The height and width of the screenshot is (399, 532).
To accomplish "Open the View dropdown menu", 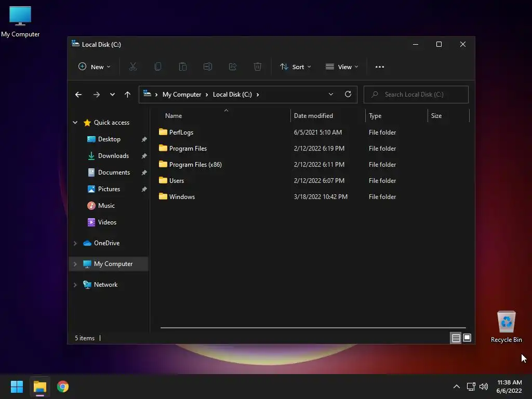I will coord(342,67).
